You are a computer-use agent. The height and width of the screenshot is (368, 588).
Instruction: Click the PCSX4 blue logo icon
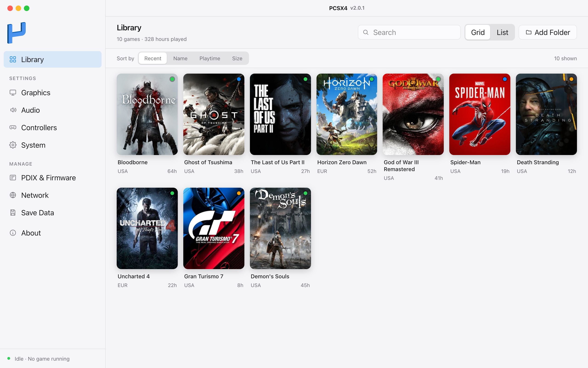point(17,33)
